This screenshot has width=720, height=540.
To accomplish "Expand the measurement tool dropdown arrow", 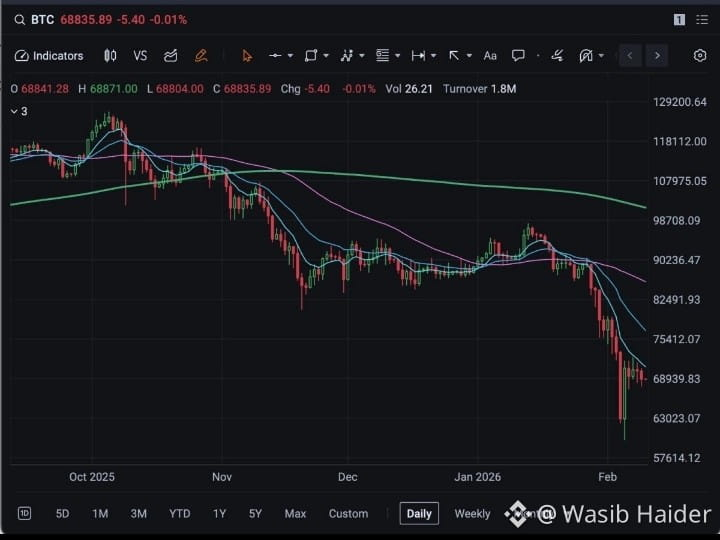I will [x=433, y=56].
